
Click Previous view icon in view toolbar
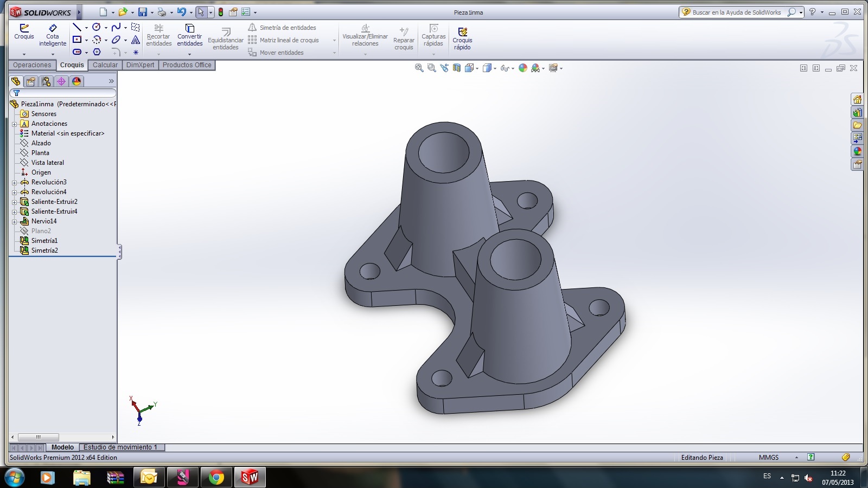444,68
